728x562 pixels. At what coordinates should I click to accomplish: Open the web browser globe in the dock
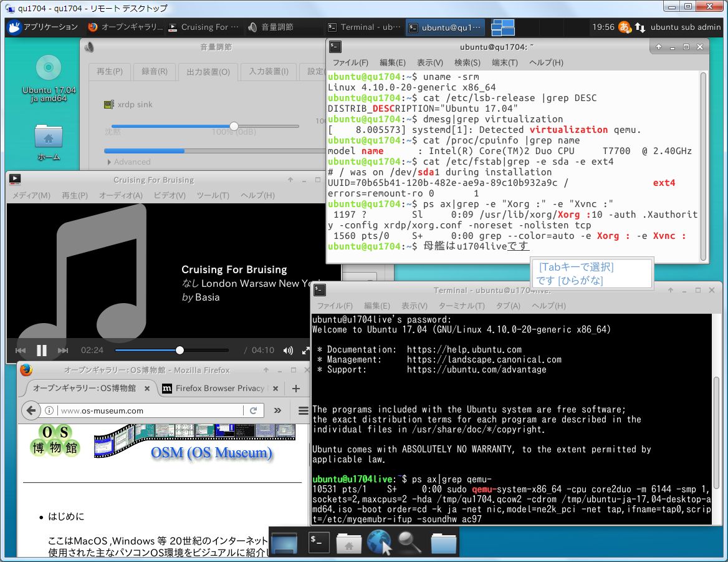pyautogui.click(x=379, y=543)
